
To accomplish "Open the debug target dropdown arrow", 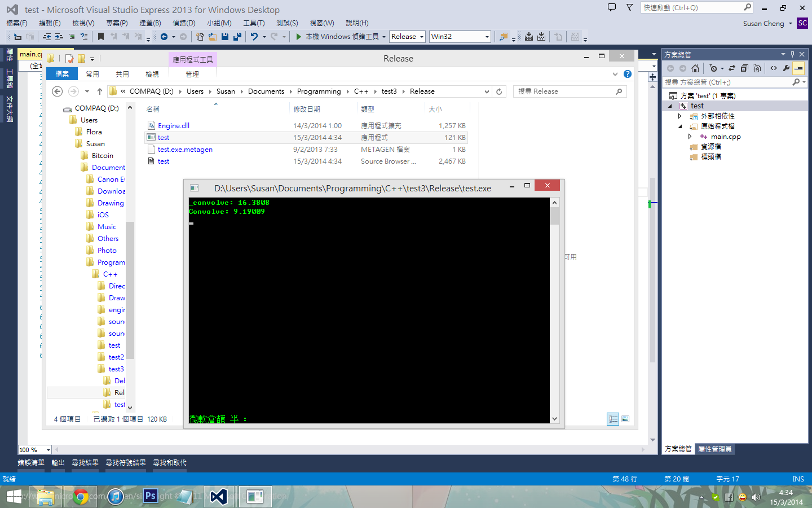I will pyautogui.click(x=384, y=37).
